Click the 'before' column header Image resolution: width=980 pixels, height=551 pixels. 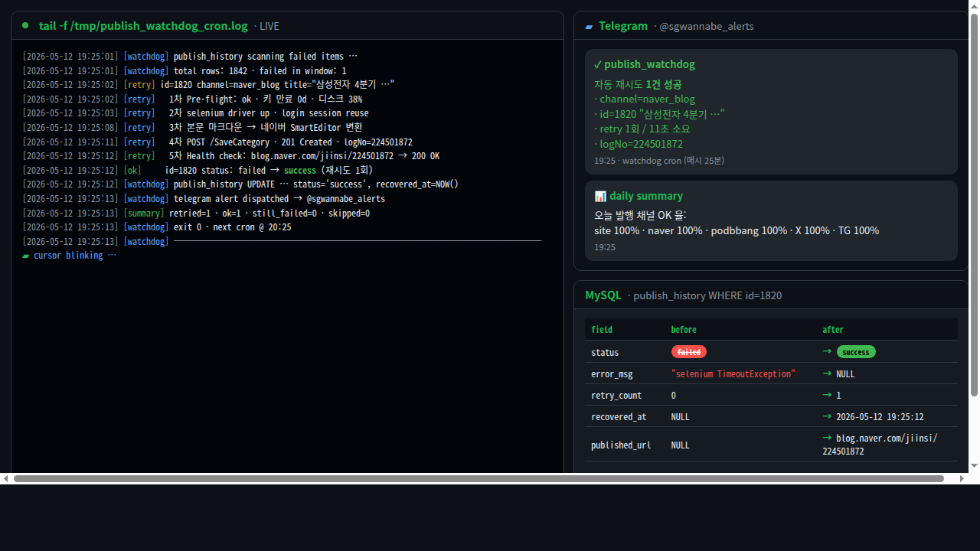[x=684, y=330]
